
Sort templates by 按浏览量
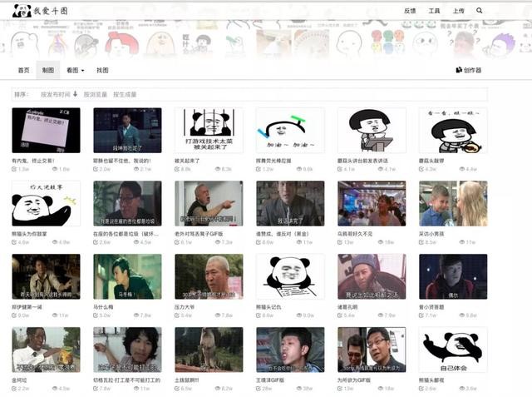(x=96, y=95)
